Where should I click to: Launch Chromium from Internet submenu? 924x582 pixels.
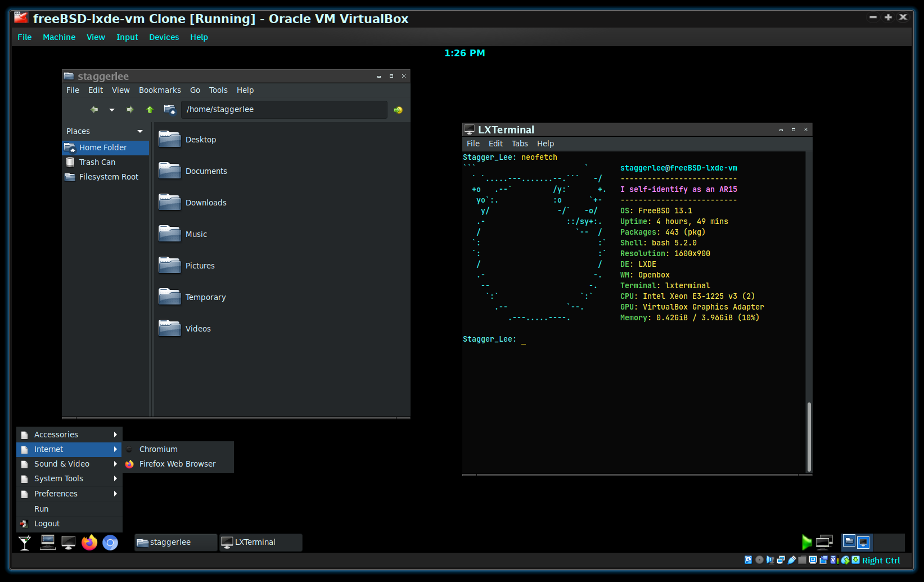[178, 449]
